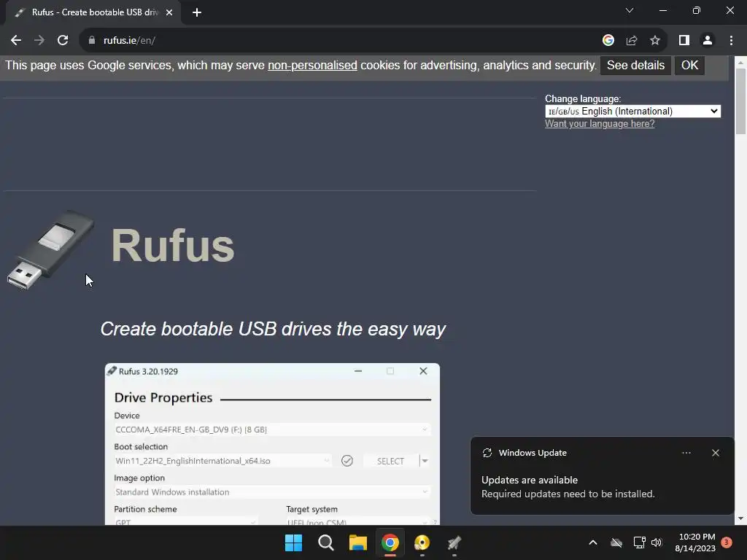747x560 pixels.
Task: Show hidden system tray icons
Action: (x=592, y=542)
